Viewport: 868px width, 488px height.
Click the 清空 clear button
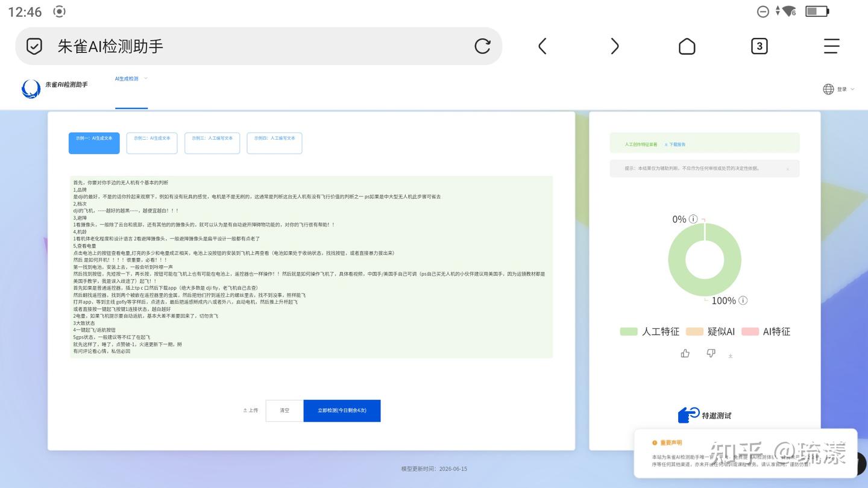click(285, 411)
